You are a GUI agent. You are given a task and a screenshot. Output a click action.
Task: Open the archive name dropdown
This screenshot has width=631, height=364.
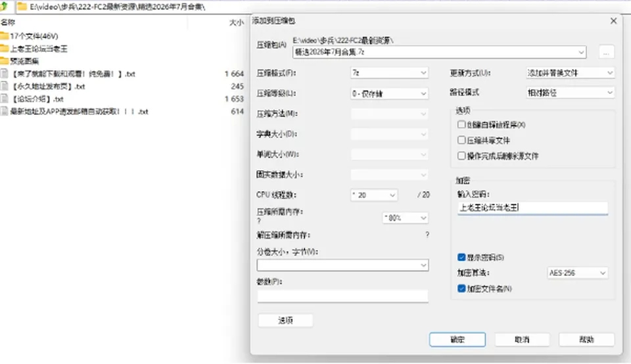(x=580, y=53)
